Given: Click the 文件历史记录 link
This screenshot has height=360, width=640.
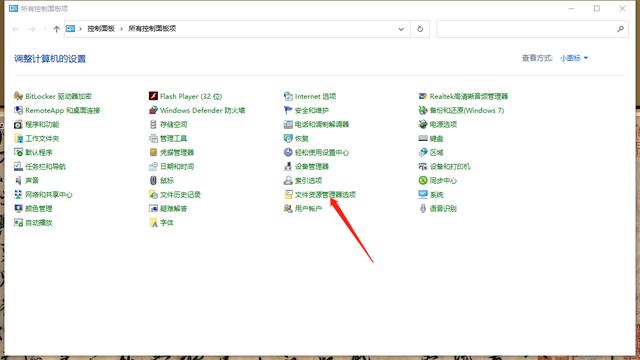Looking at the screenshot, I should click(x=180, y=194).
